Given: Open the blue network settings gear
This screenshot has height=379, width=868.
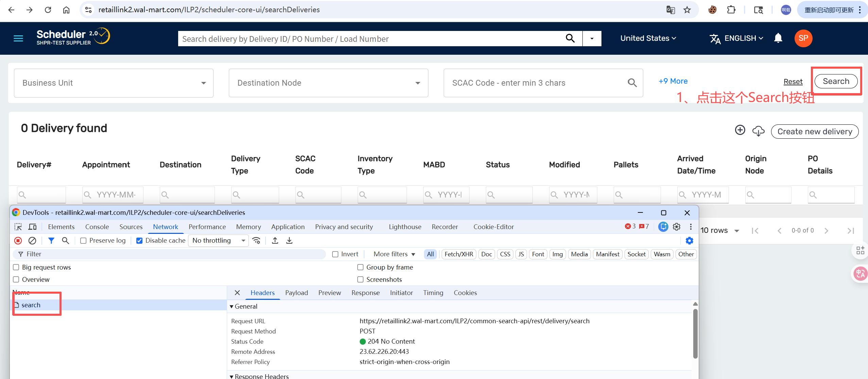Looking at the screenshot, I should pos(690,241).
